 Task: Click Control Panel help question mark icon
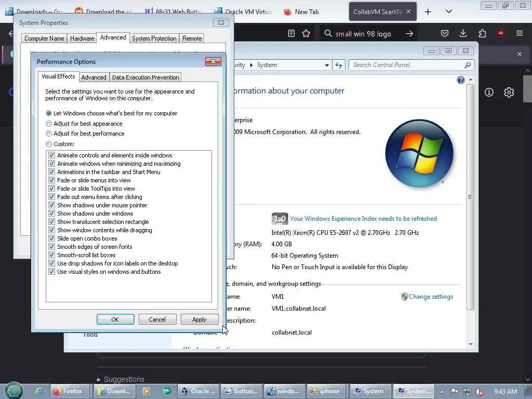(460, 80)
